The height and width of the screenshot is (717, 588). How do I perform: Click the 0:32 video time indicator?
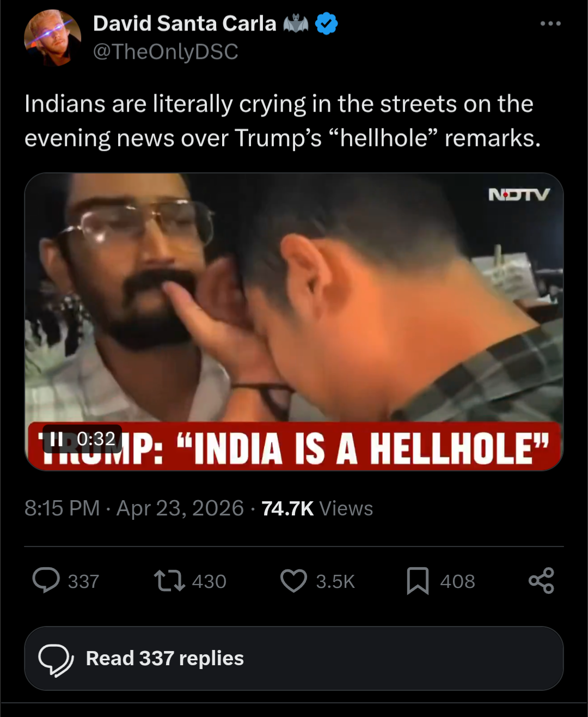coord(96,439)
